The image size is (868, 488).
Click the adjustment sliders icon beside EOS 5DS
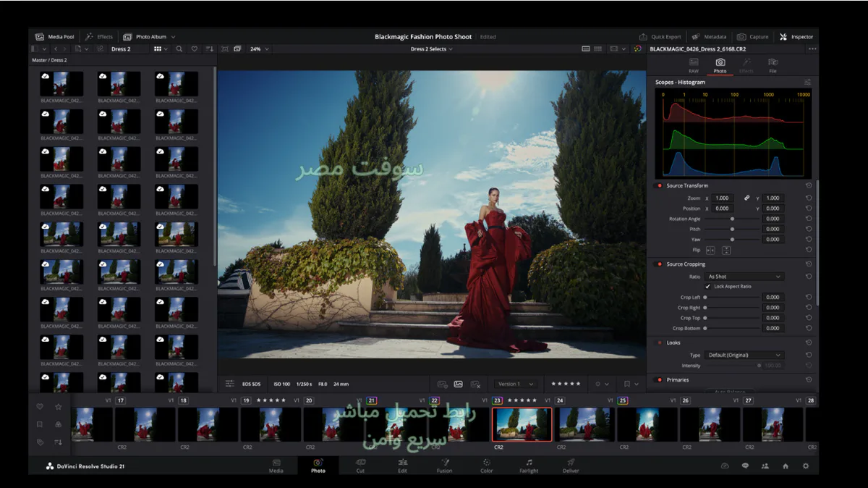click(x=230, y=384)
